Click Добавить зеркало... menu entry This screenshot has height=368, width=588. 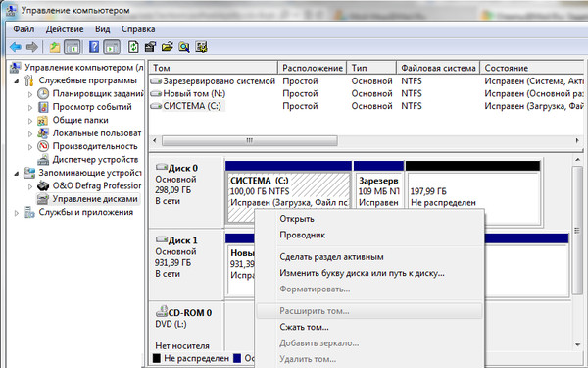pos(319,343)
